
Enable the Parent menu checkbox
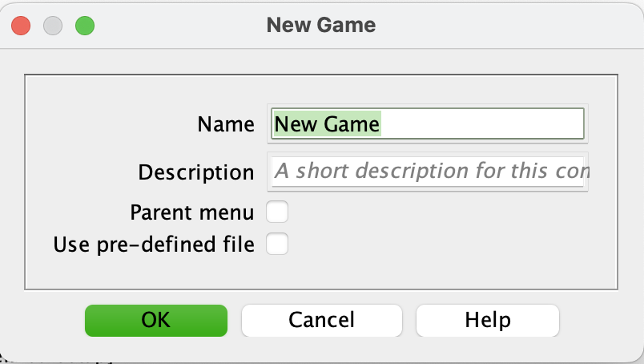click(x=277, y=212)
